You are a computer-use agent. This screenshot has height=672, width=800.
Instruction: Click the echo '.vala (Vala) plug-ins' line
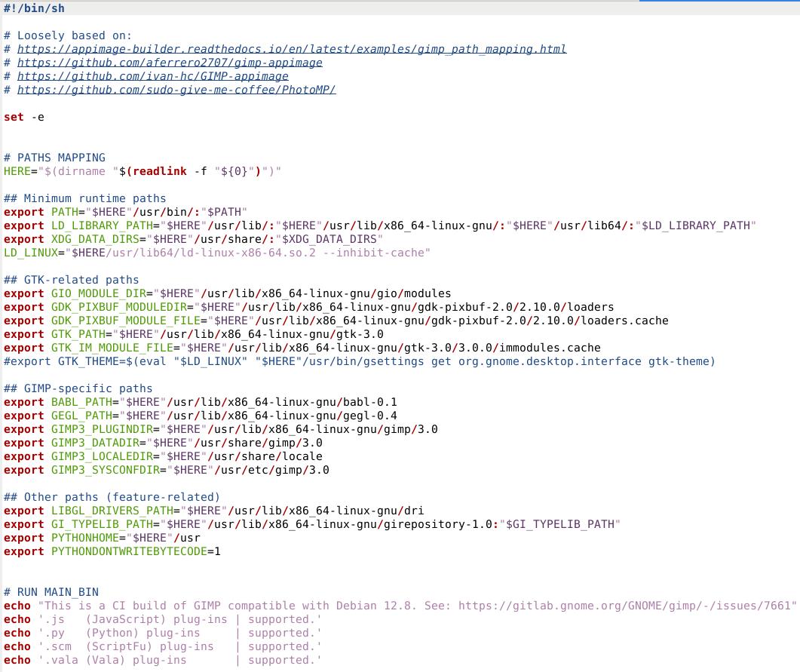click(162, 660)
